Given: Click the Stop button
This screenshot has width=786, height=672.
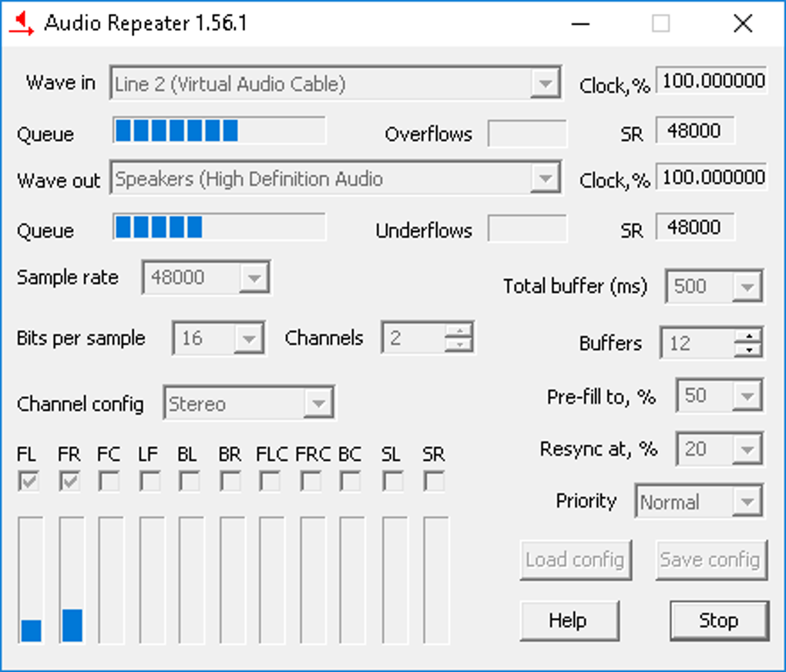Looking at the screenshot, I should click(719, 621).
